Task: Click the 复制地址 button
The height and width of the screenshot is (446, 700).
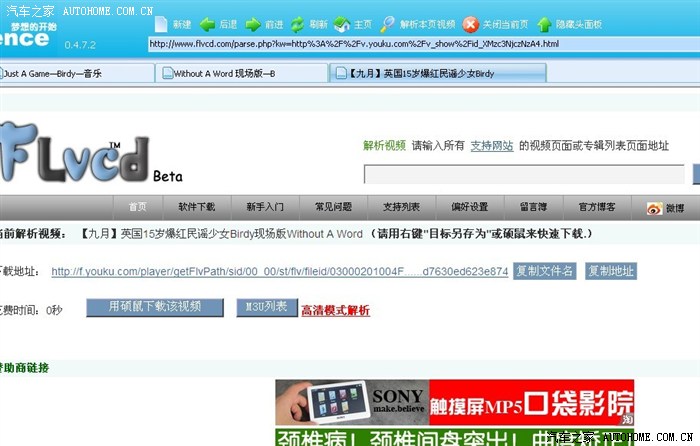Action: 611,271
